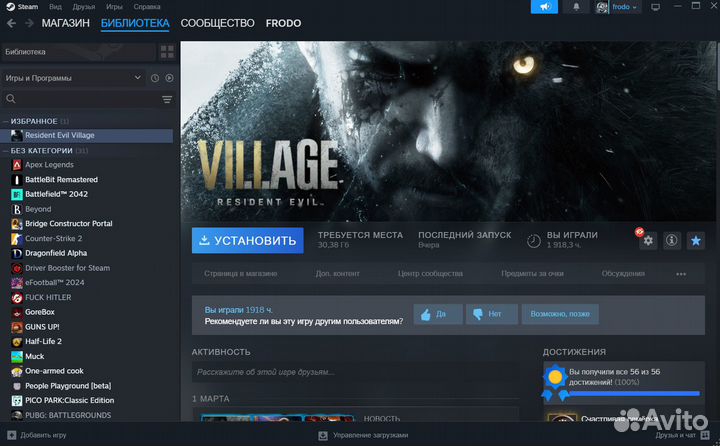720x446 pixels.
Task: Switch library to grid view icon
Action: pos(167,52)
